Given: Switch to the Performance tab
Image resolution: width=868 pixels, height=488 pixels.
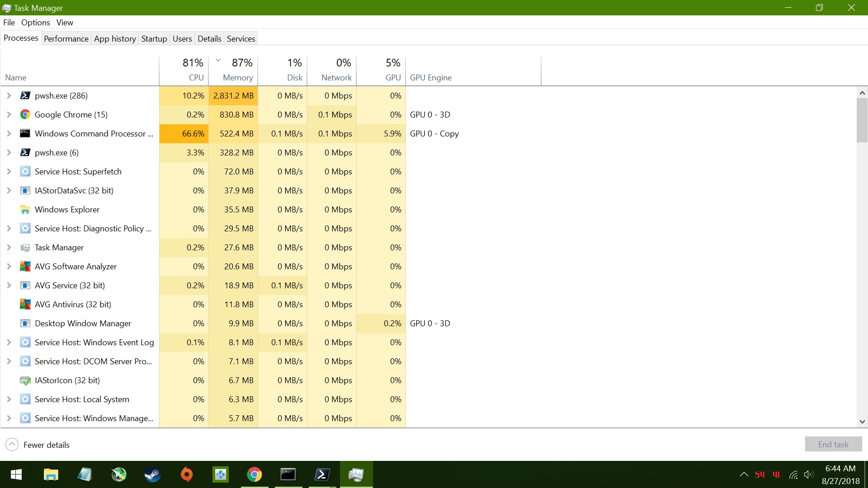Looking at the screenshot, I should coord(66,38).
